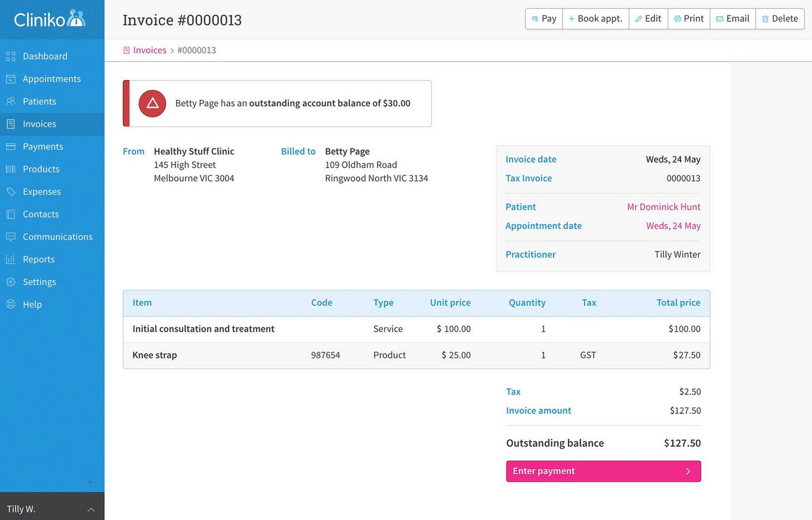This screenshot has width=812, height=520.
Task: Open the Dashboard from the sidebar icon
Action: pos(10,56)
